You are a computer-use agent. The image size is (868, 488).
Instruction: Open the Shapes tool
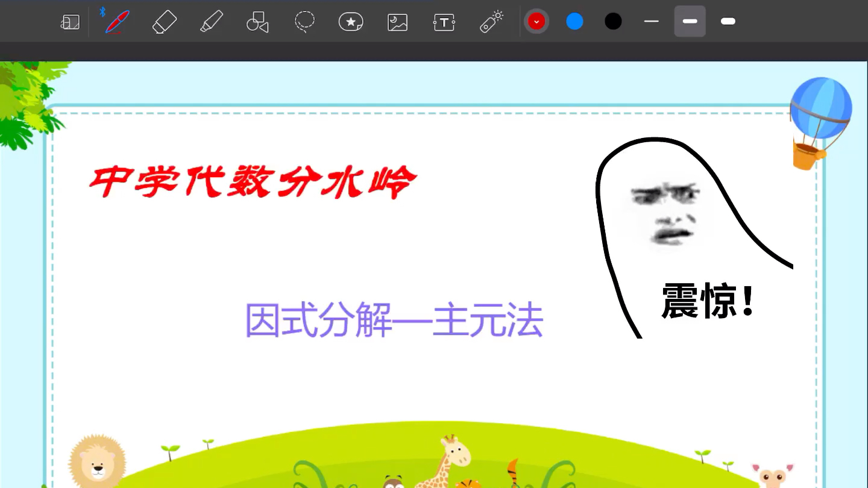pyautogui.click(x=257, y=22)
